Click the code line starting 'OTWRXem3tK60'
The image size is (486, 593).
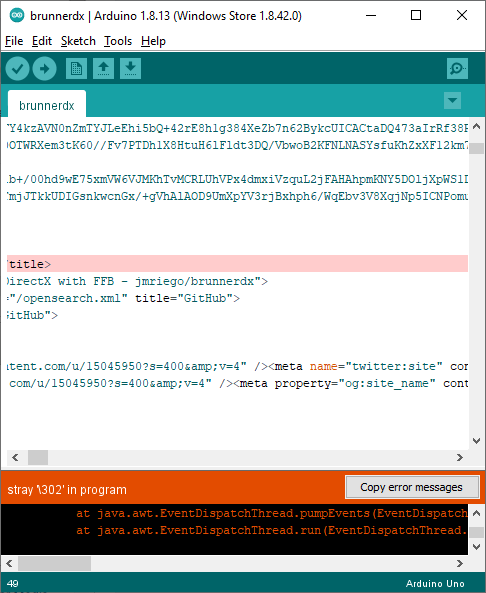[x=238, y=145]
